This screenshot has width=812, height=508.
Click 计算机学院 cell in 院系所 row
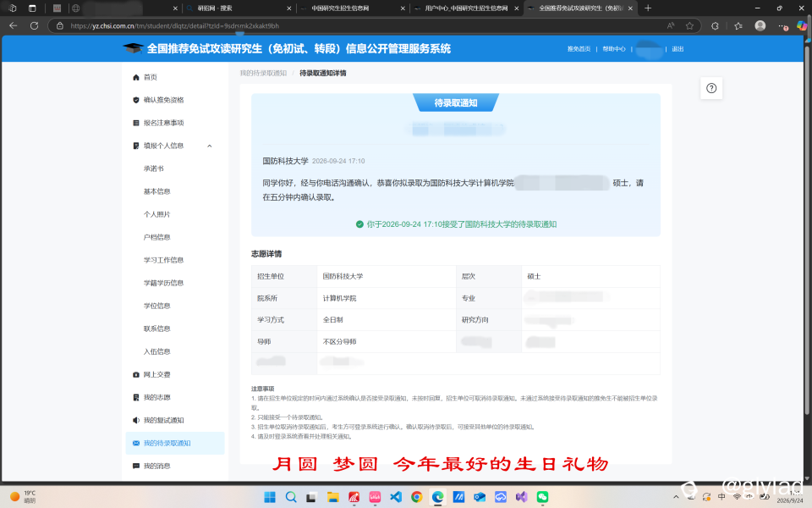coord(340,298)
